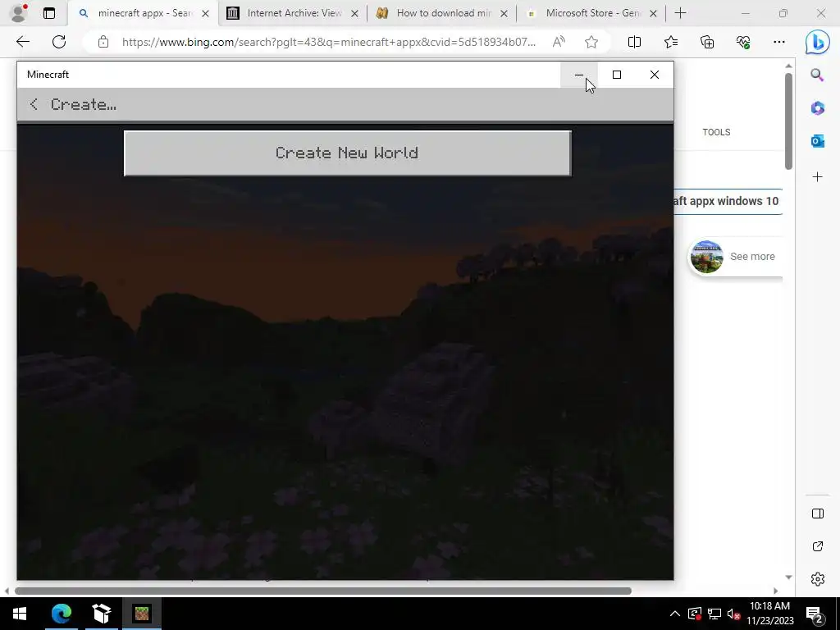Viewport: 840px width, 630px height.
Task: Open Browser essentials heart icon
Action: 743,42
